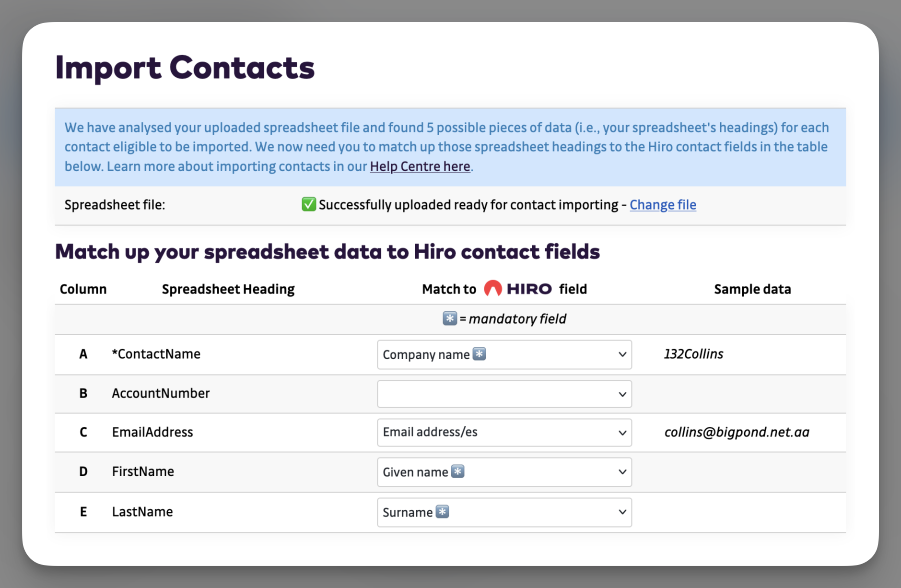The width and height of the screenshot is (901, 588).
Task: Click the EmailAddress row label
Action: click(152, 432)
